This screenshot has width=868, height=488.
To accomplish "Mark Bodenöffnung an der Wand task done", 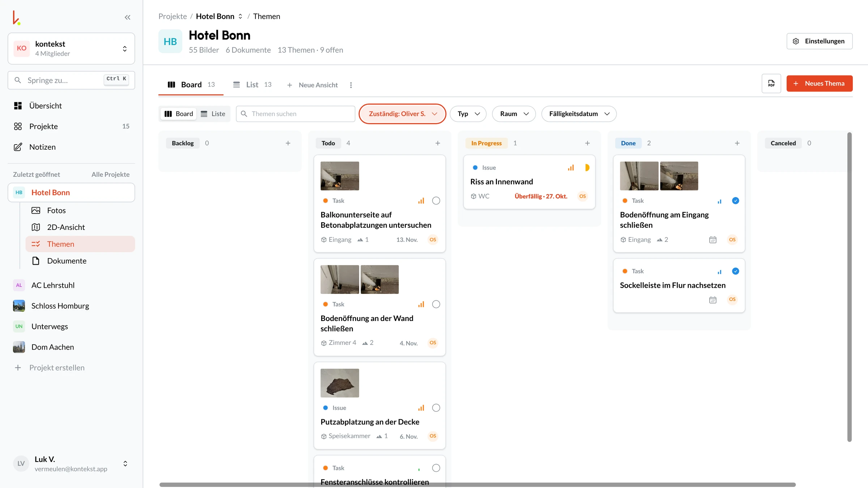I will coord(436,304).
